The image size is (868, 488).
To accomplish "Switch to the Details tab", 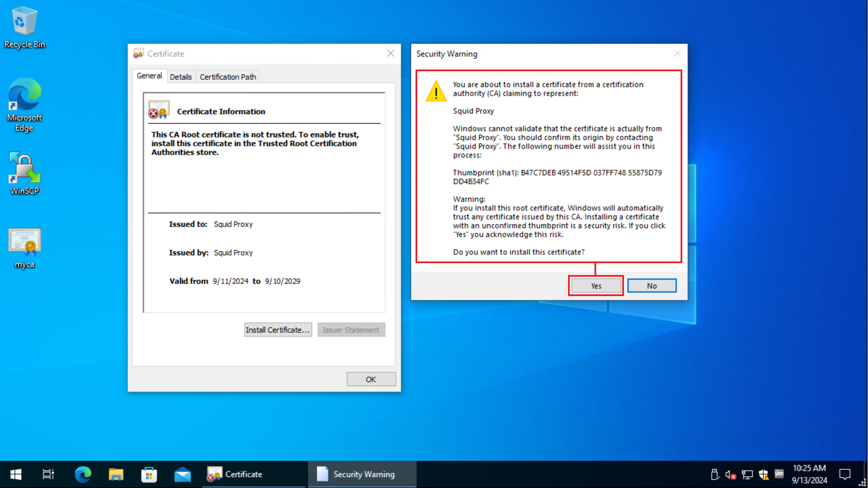I will pyautogui.click(x=181, y=77).
